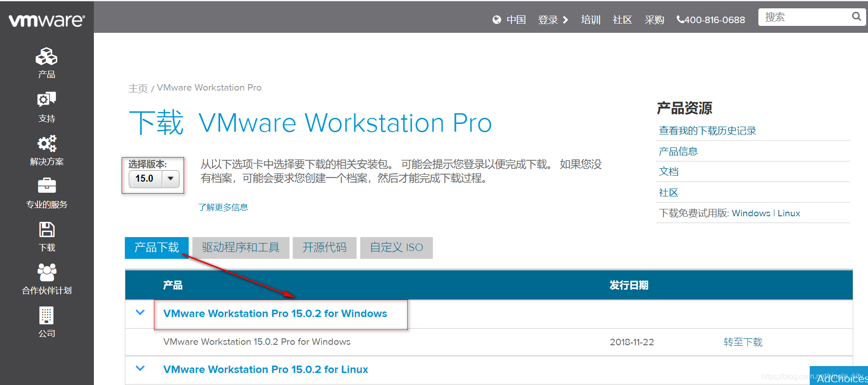Open the 社区 link under 产品资源
The image size is (868, 385).
click(x=668, y=192)
